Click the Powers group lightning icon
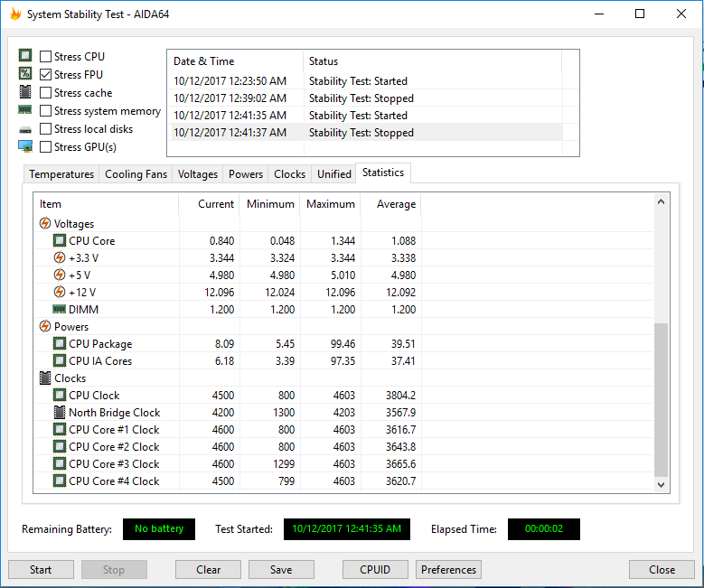704x588 pixels. click(x=45, y=326)
